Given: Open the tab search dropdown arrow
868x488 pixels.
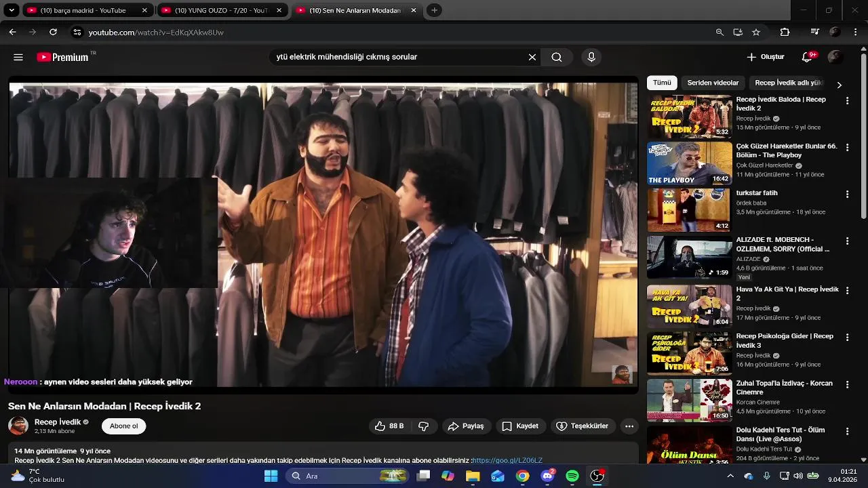Looking at the screenshot, I should tap(12, 10).
